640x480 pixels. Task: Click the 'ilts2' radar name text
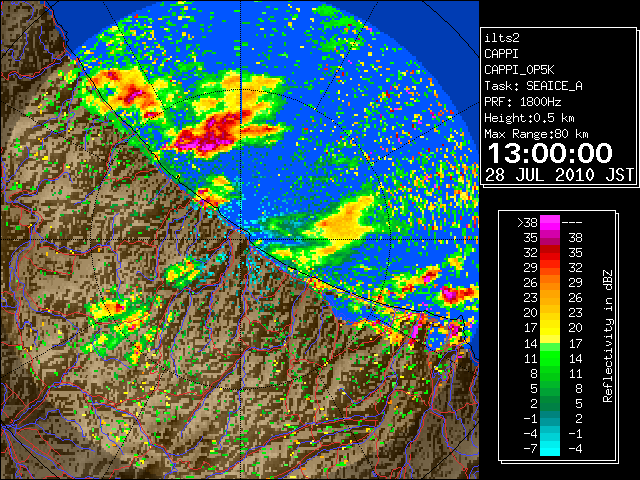[502, 38]
